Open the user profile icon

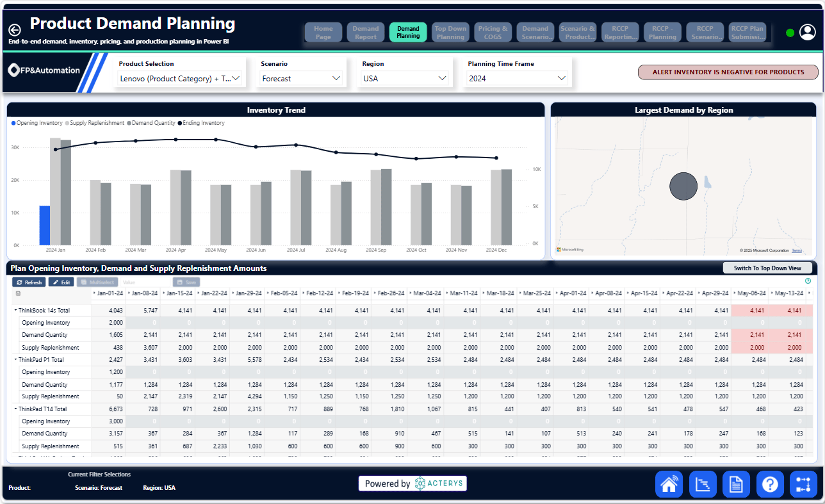(808, 32)
